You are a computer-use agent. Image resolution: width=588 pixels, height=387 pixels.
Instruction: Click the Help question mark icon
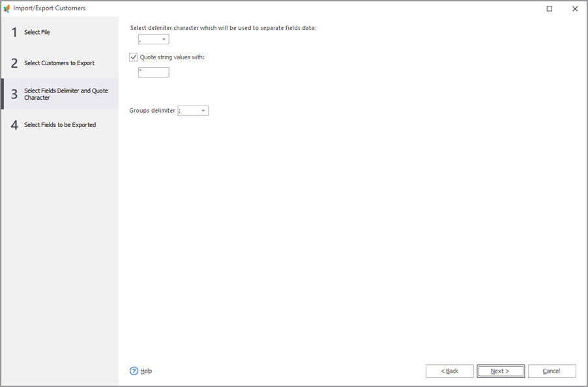tap(134, 371)
